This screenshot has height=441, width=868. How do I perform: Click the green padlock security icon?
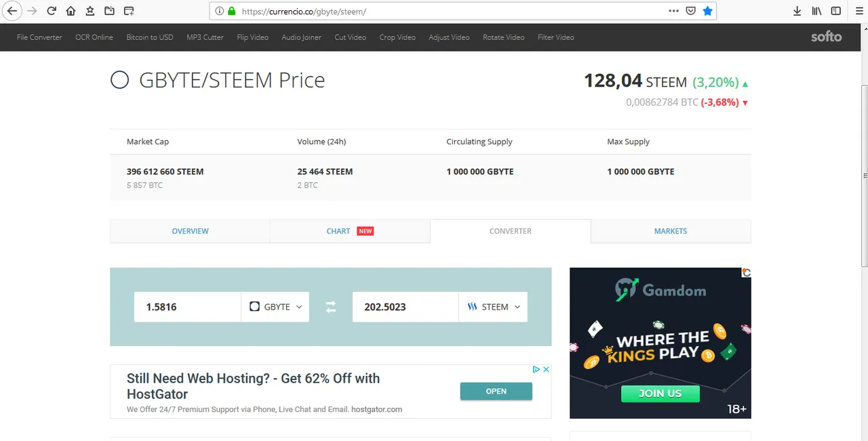(x=231, y=12)
